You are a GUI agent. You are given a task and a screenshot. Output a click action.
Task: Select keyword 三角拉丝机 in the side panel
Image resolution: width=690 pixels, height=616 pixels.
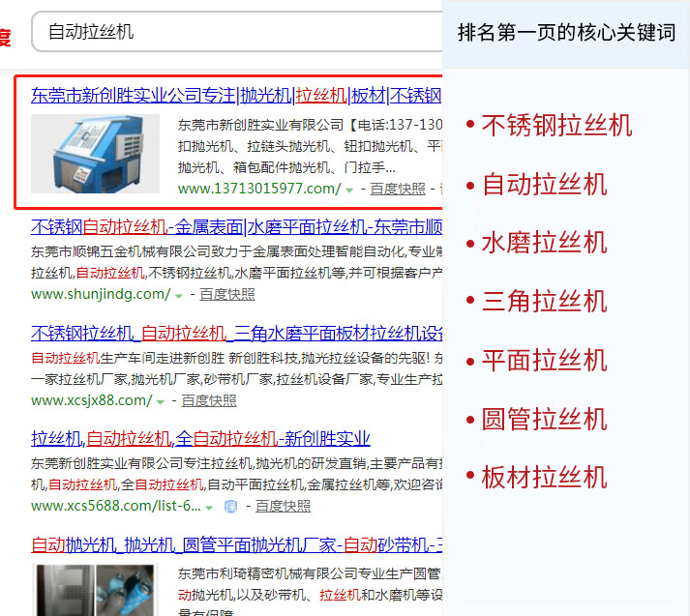[544, 302]
